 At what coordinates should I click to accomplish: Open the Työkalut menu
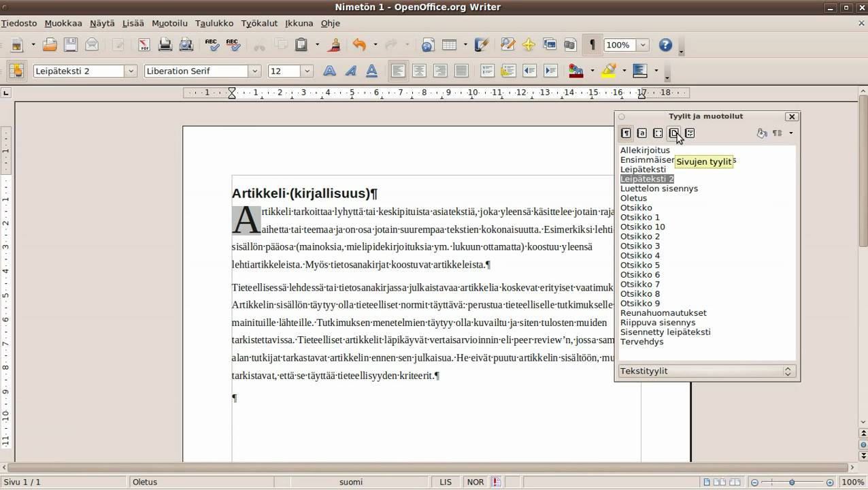pos(259,23)
